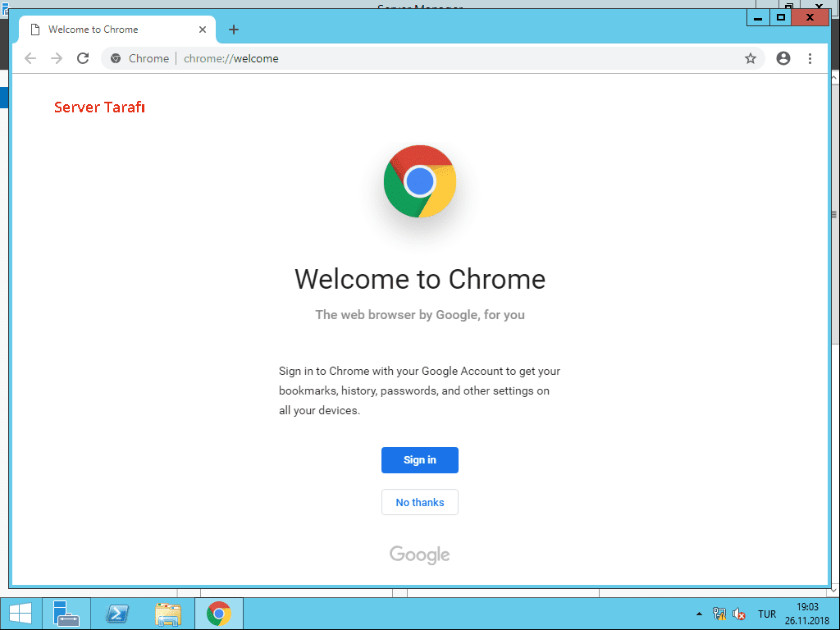840x630 pixels.
Task: Click the 'Welcome to Chrome' heading
Action: (x=420, y=279)
